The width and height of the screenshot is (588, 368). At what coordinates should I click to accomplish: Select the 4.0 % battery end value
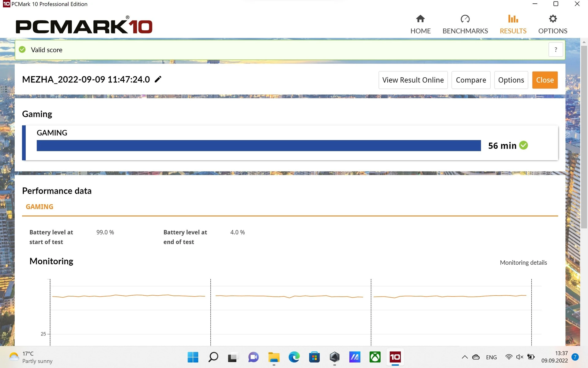[237, 232]
